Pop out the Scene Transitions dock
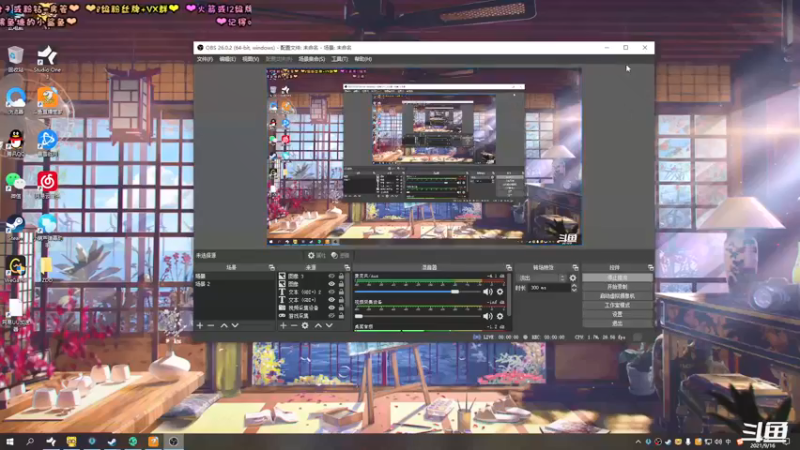Image resolution: width=800 pixels, height=450 pixels. (x=576, y=267)
